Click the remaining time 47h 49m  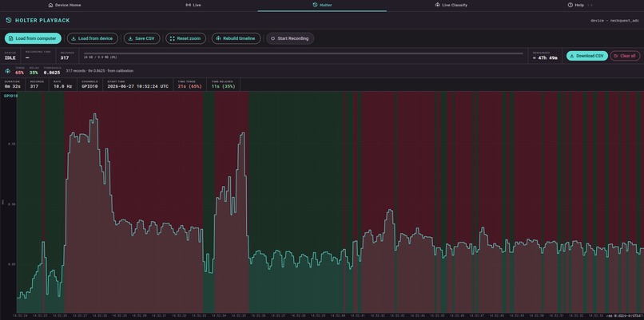[x=545, y=57]
